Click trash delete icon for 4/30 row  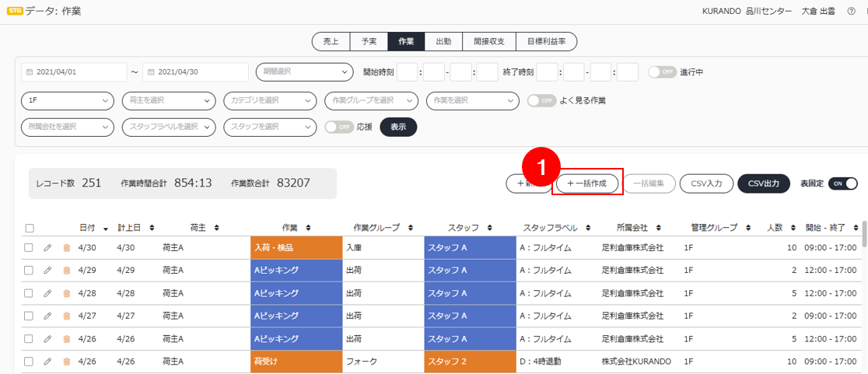tap(66, 247)
